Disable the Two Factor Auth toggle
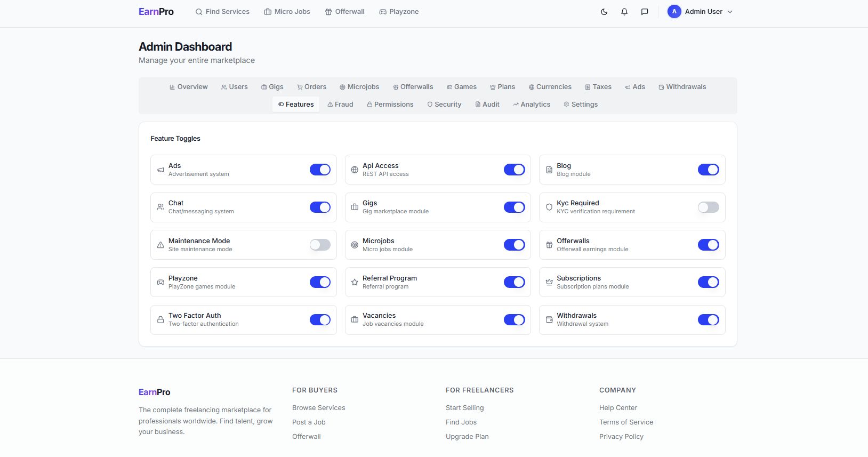Screen dimensions: 868x457 pos(320,320)
